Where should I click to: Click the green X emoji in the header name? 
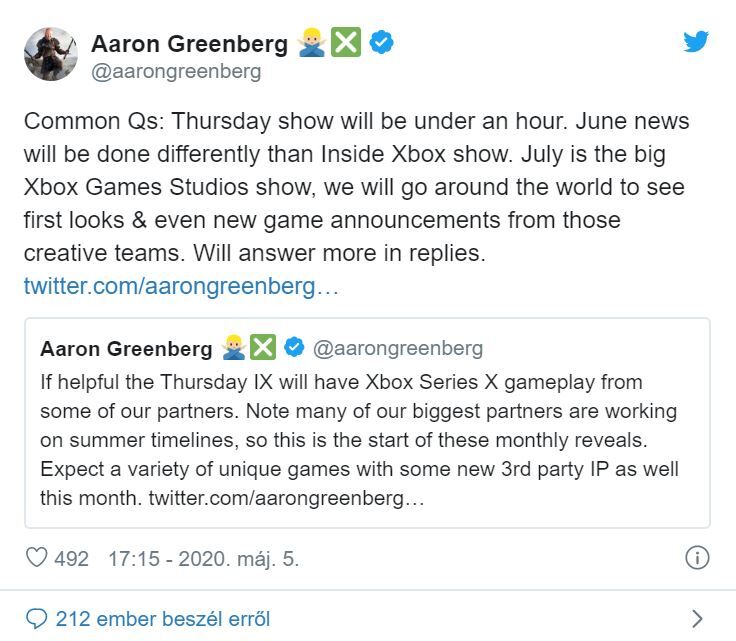(346, 43)
